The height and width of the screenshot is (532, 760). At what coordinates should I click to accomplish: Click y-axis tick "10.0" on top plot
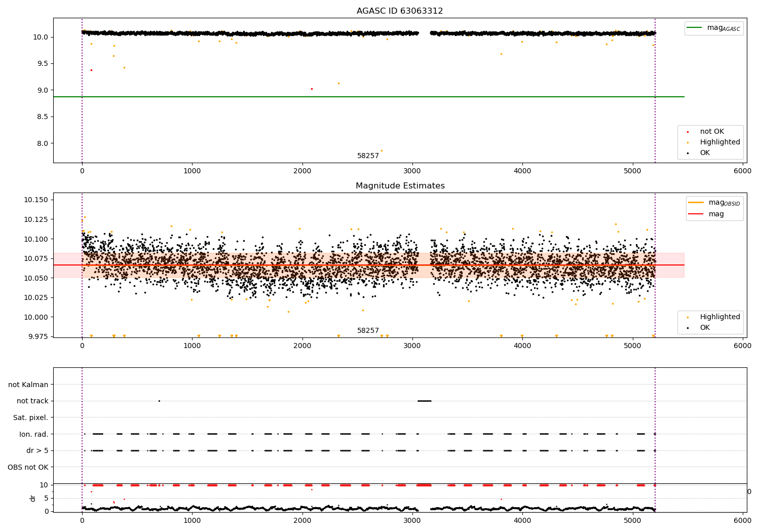click(x=41, y=37)
